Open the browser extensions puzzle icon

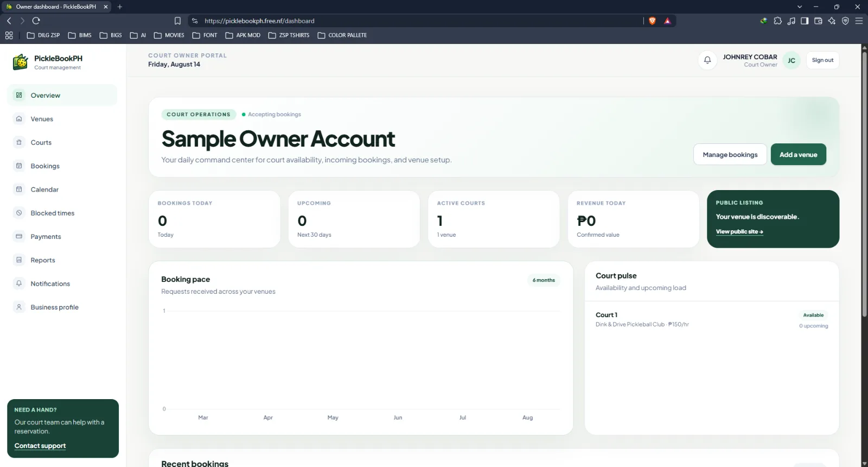[778, 21]
